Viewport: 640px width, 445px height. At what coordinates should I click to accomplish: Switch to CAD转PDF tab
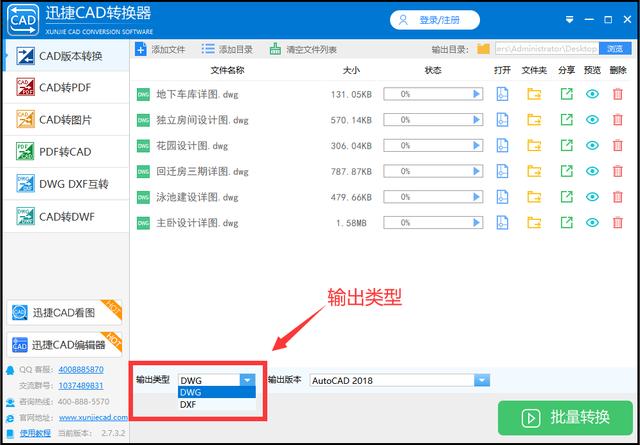coord(66,88)
